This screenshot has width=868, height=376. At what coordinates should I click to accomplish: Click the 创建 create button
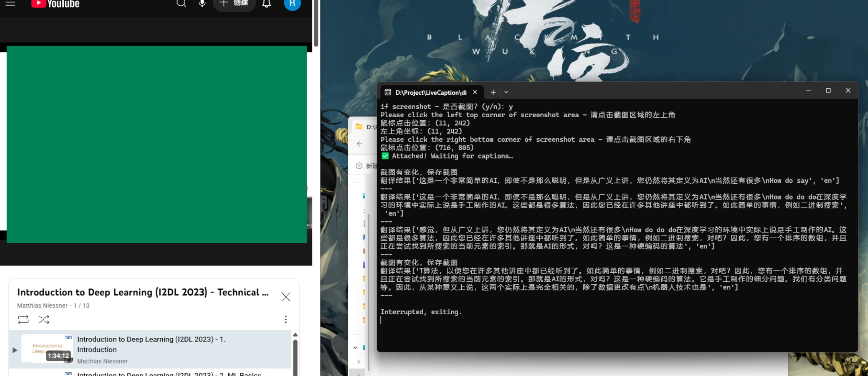click(x=234, y=3)
